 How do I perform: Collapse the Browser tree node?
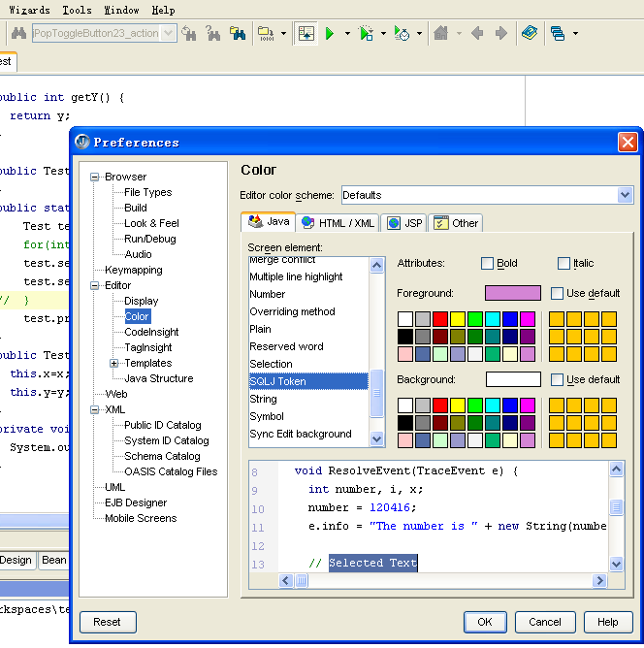tap(95, 178)
